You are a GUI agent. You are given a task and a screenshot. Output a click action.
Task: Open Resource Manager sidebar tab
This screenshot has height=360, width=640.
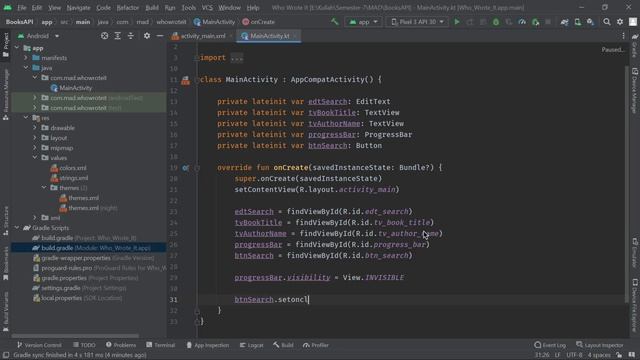coord(5,95)
